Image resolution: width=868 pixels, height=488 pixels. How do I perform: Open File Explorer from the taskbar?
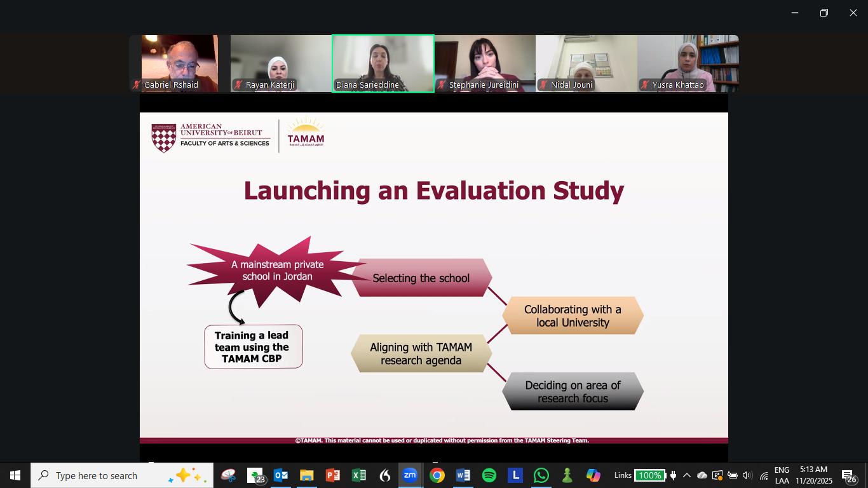(x=307, y=475)
